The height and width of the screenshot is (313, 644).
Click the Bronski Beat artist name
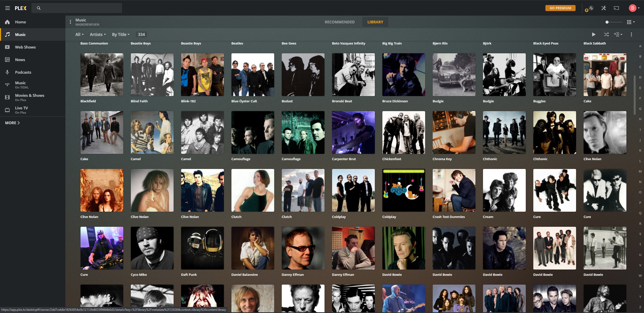pos(342,101)
